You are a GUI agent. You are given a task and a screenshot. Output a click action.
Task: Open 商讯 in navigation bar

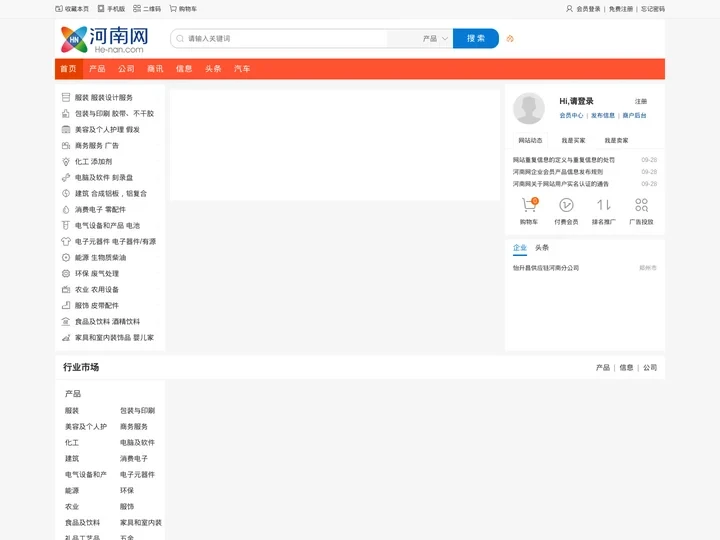155,69
